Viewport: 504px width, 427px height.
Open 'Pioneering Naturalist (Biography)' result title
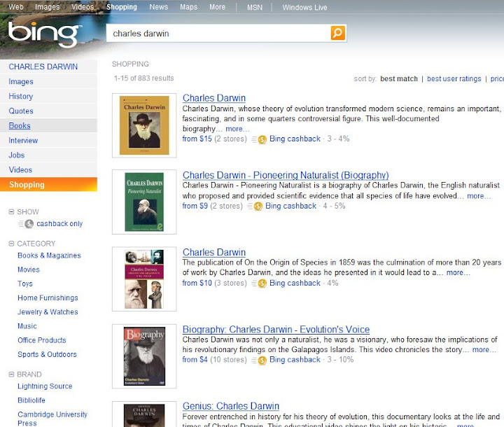286,175
